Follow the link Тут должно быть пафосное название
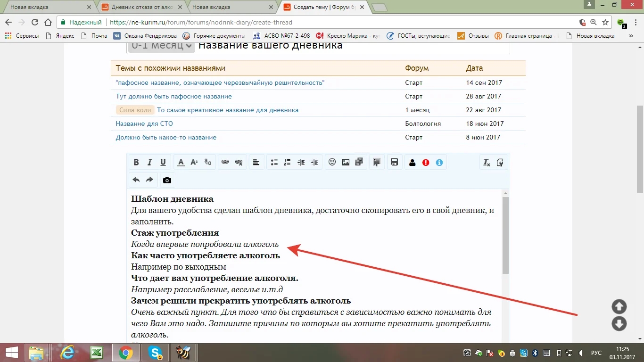Screen dimensions: 644x362 (173, 96)
